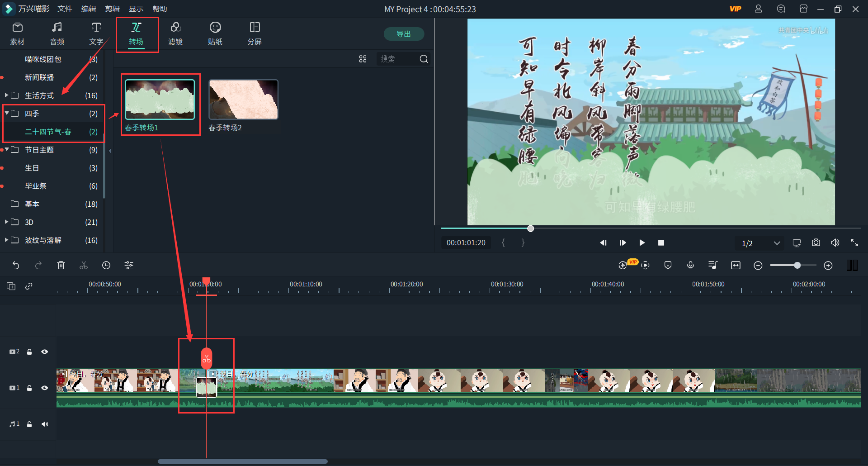Click the delete trash can icon
Screen dimensions: 868x466
61,266
